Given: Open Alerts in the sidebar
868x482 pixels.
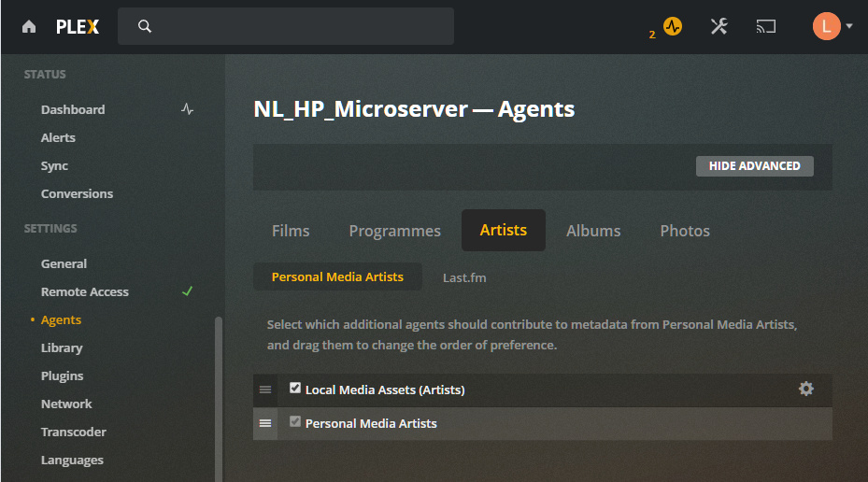Looking at the screenshot, I should tap(58, 138).
